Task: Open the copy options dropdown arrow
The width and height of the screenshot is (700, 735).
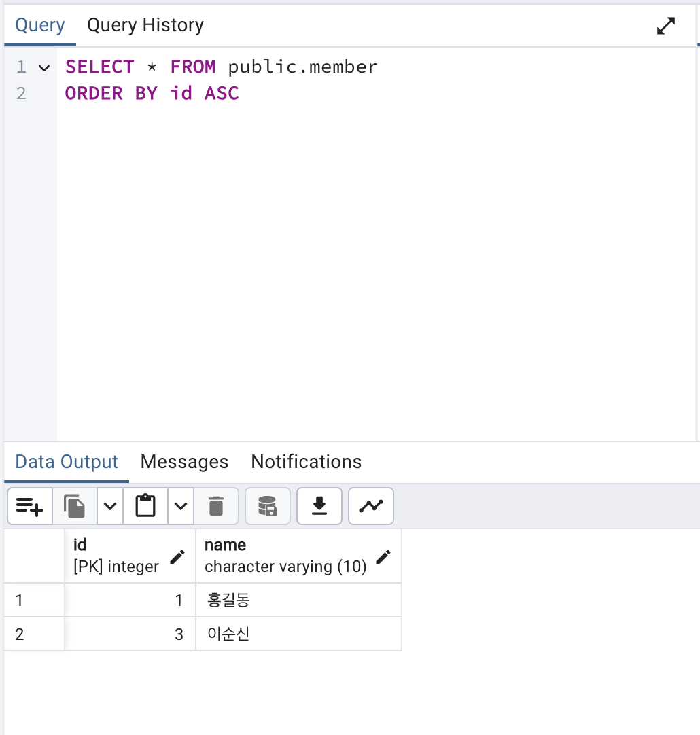Action: (x=110, y=506)
